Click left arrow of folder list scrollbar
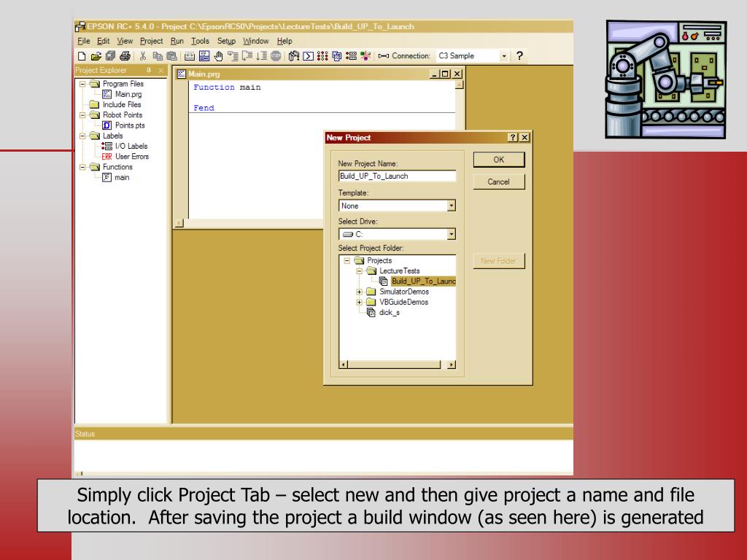747x560 pixels. click(x=344, y=365)
